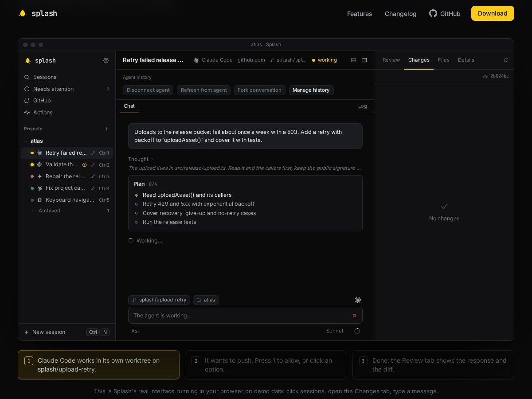
Task: Click the yellow Download button
Action: tap(493, 13)
